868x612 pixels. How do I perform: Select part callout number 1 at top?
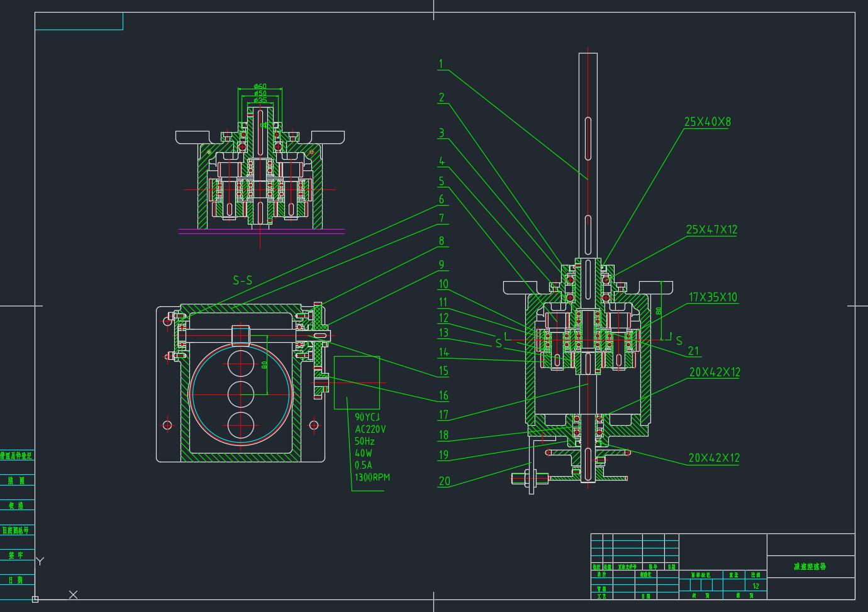pyautogui.click(x=442, y=63)
